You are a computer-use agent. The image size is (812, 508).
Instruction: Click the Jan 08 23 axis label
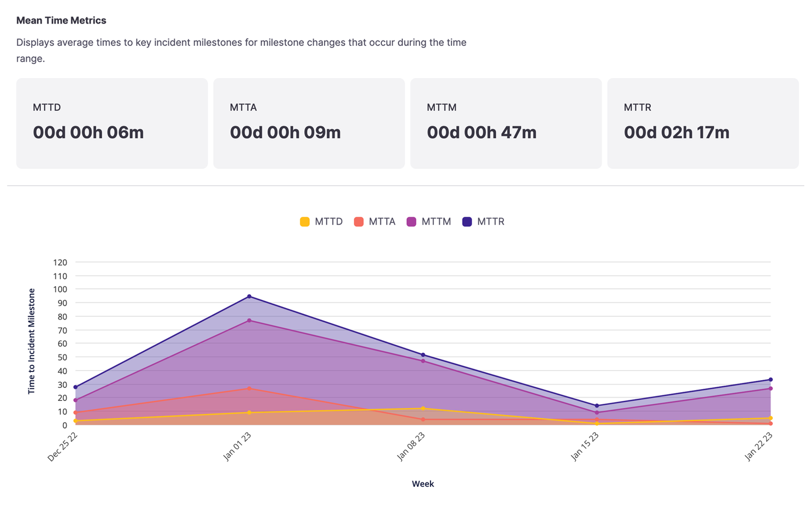(x=411, y=446)
